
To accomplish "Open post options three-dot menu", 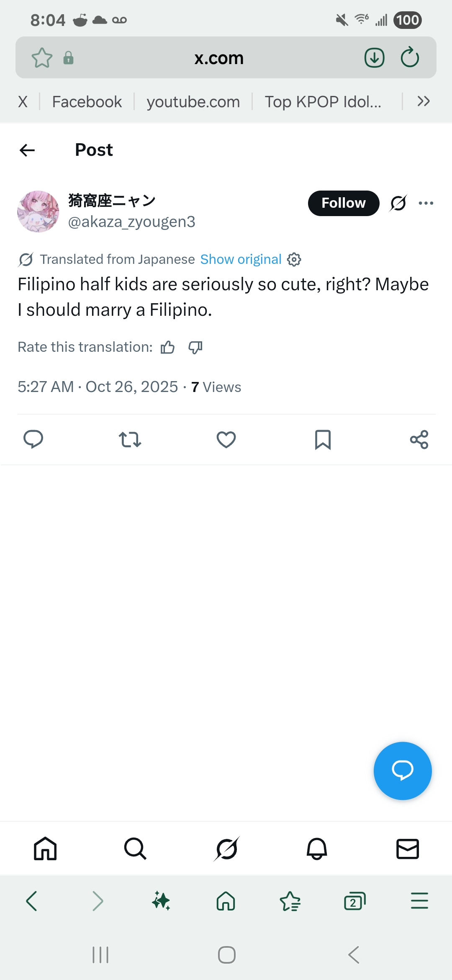I will coord(426,204).
